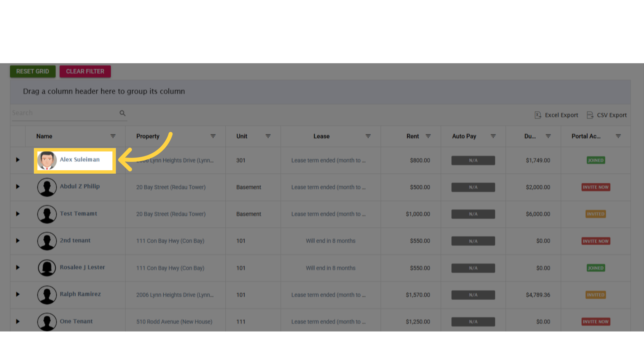644x362 pixels.
Task: Click INVITE NOW for Abdul Z Philip
Action: coord(596,187)
